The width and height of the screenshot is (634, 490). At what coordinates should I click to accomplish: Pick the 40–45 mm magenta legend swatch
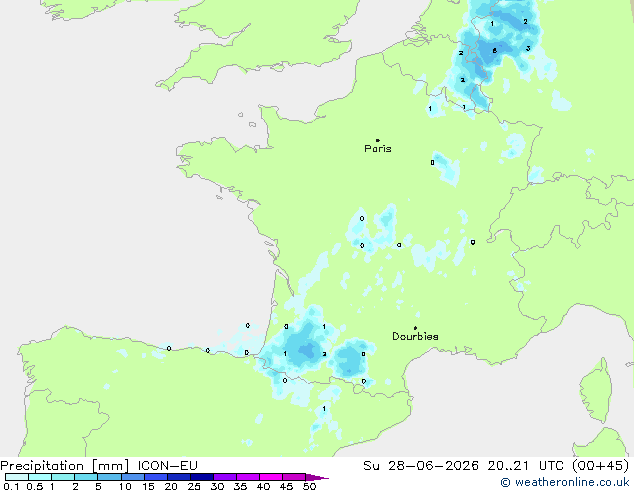[271, 477]
